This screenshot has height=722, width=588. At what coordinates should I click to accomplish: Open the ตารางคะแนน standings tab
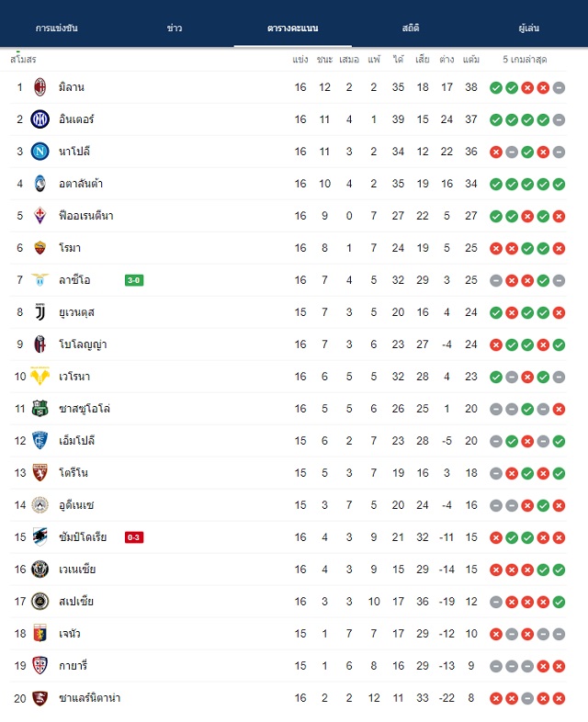[x=293, y=28]
